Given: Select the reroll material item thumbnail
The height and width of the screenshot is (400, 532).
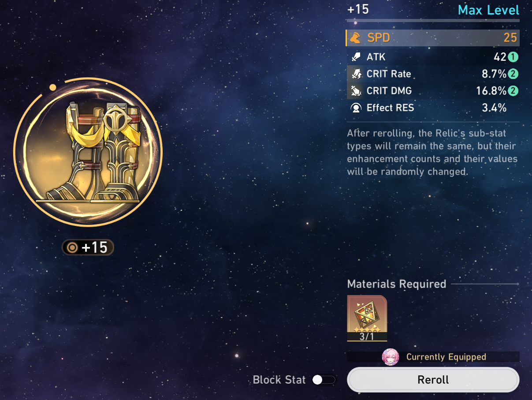Looking at the screenshot, I should [367, 318].
